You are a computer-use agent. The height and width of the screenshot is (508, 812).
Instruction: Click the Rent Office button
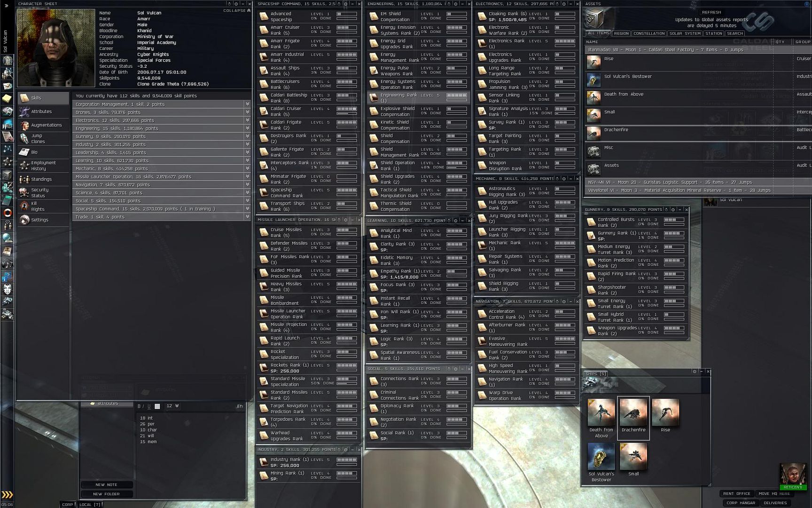[736, 493]
